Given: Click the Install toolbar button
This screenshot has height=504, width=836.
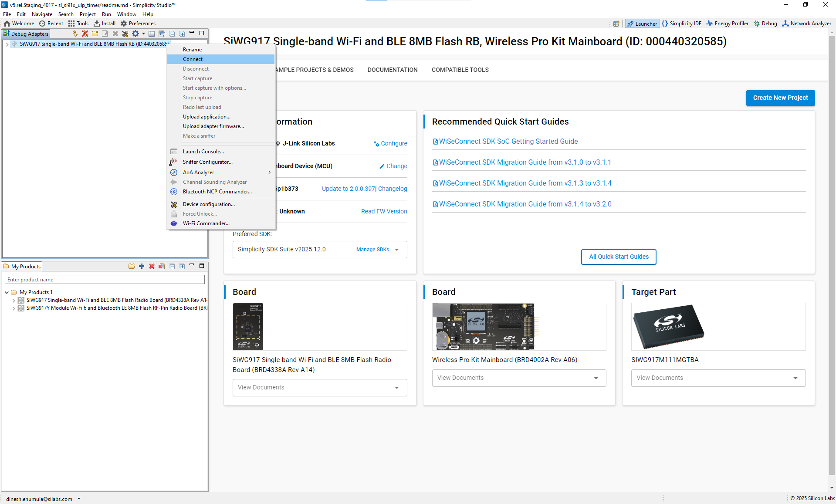Looking at the screenshot, I should coord(105,24).
